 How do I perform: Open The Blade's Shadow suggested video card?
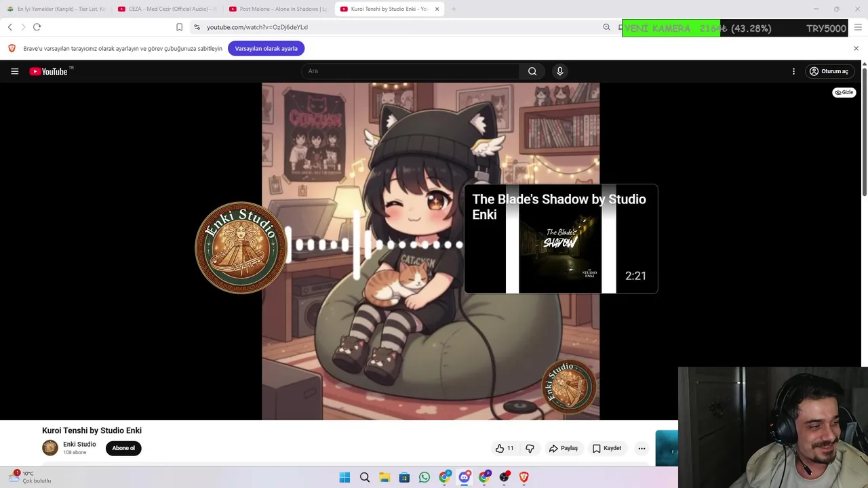(x=561, y=239)
